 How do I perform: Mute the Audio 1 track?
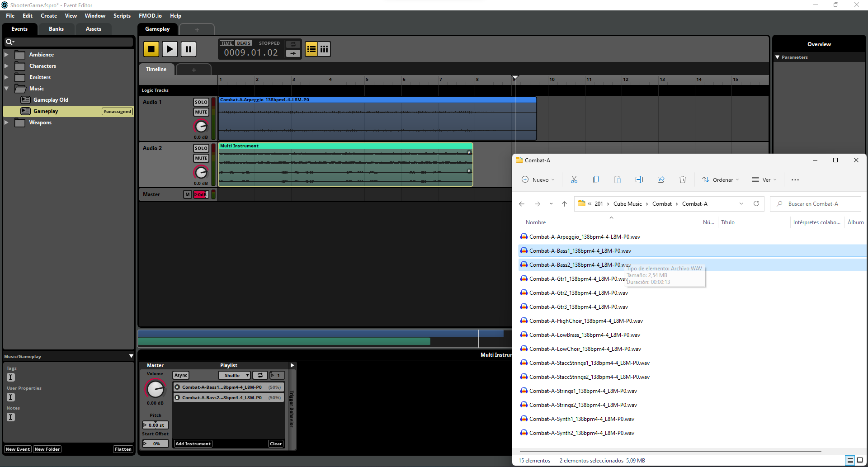click(x=201, y=112)
